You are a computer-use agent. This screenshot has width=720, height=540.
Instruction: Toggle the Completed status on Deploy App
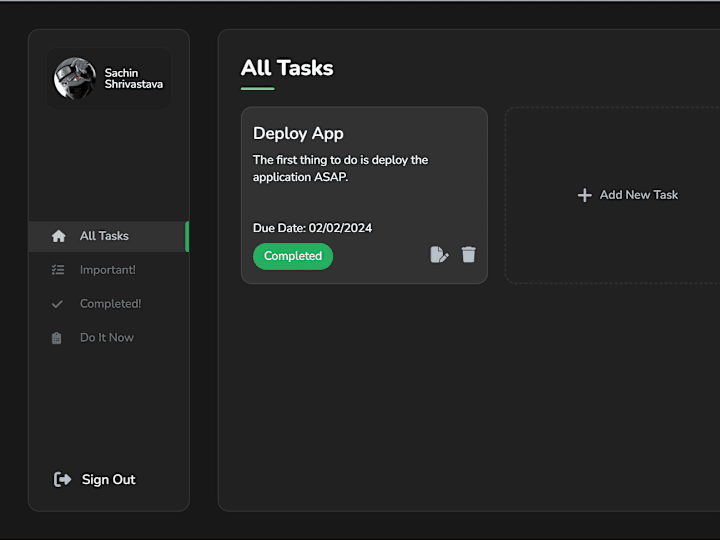(293, 256)
